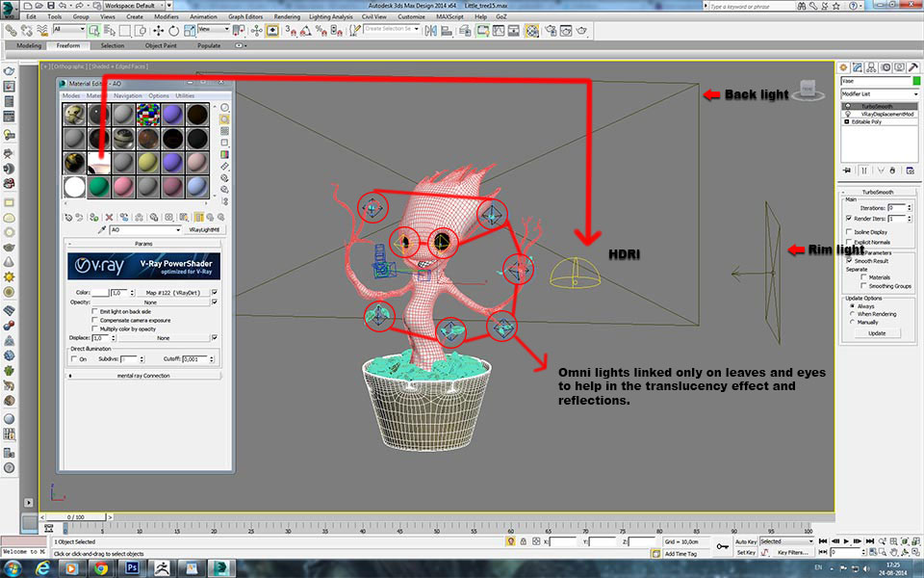
Task: Toggle the 3D Snaps icon
Action: 291,30
